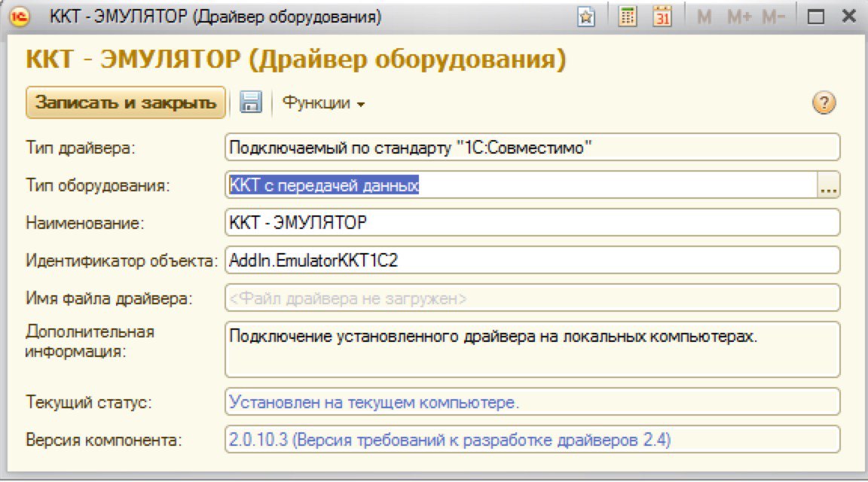The width and height of the screenshot is (868, 482).
Task: Click the Текущий статус label
Action: click(x=89, y=402)
